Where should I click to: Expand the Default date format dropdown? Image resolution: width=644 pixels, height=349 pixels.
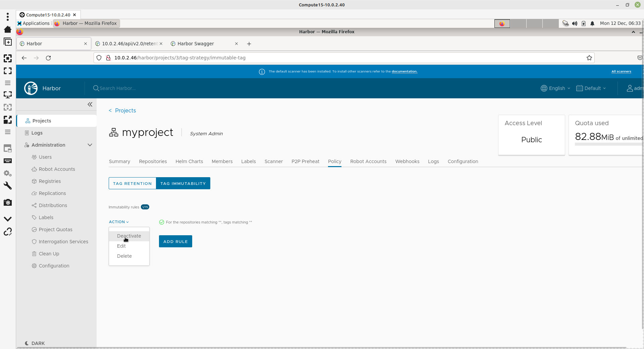[x=591, y=88]
